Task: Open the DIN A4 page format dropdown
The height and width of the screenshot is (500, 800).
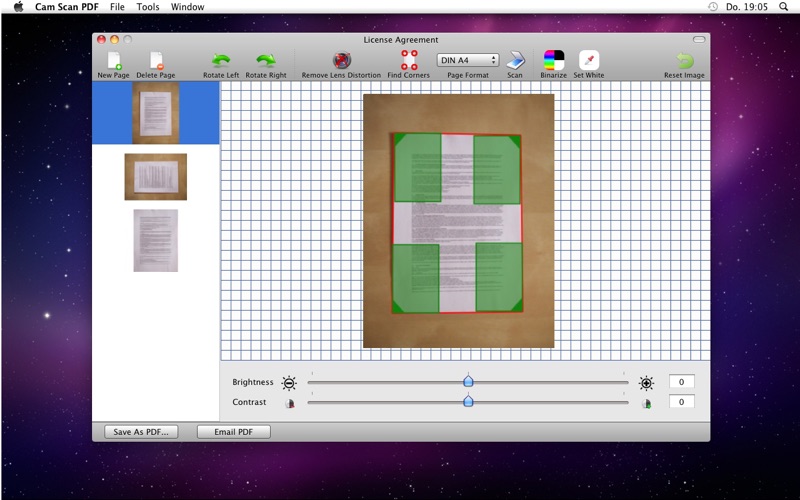Action: tap(468, 60)
